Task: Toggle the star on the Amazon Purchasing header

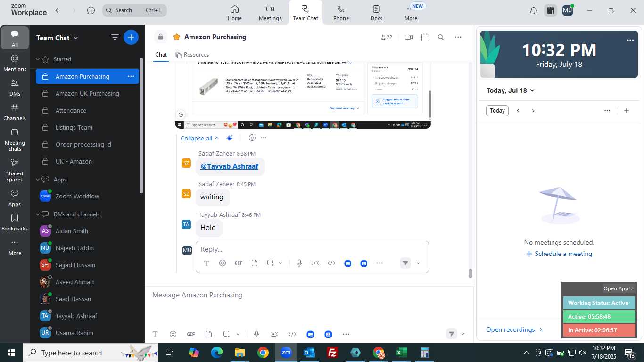Action: pos(177,37)
